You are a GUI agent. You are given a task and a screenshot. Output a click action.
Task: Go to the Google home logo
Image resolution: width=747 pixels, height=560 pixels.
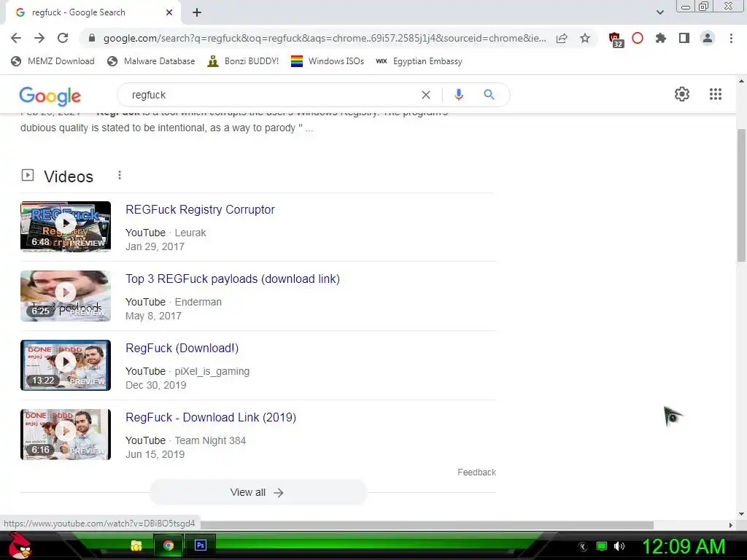(x=50, y=96)
